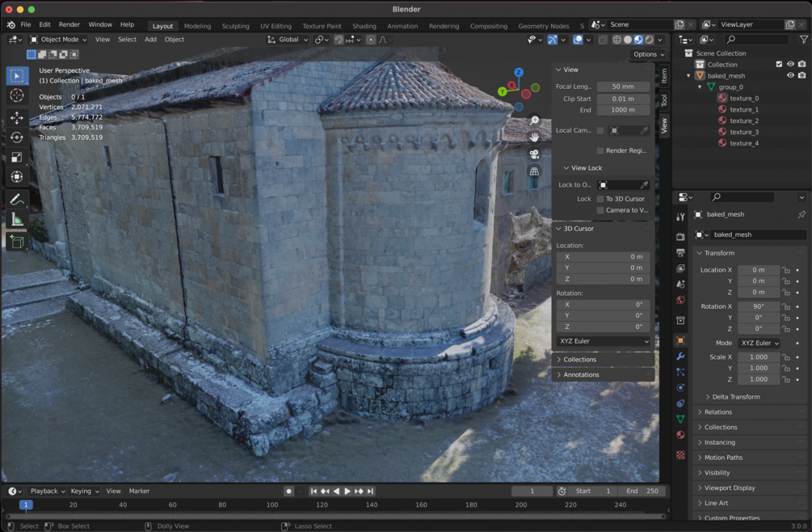This screenshot has height=532, width=812.
Task: Open the Object Data properties icon
Action: tap(680, 419)
